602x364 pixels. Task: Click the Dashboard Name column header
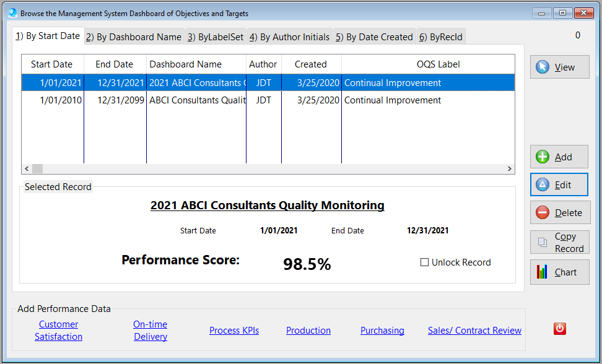tap(196, 64)
